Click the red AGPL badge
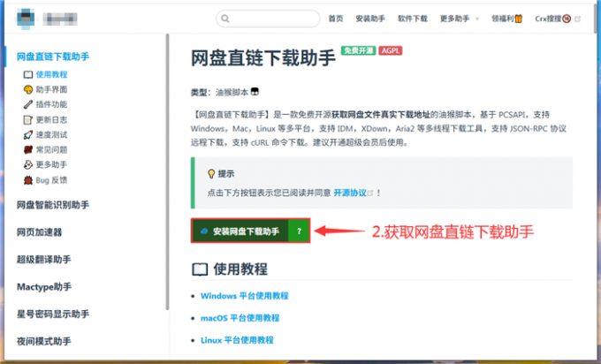Viewport: 601px width, 364px height. (391, 50)
